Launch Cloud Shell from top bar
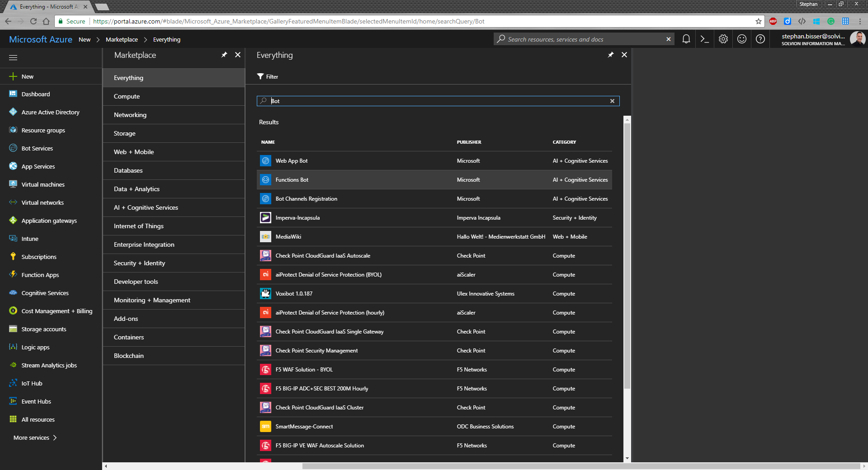Screen dimensions: 868x470 [704, 39]
